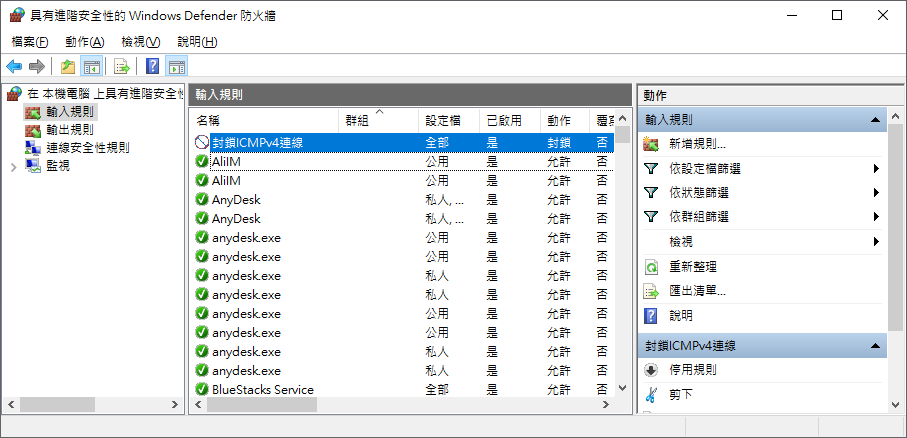
Task: Click the block icon of 封鎖ICMPv4連線
Action: click(201, 142)
